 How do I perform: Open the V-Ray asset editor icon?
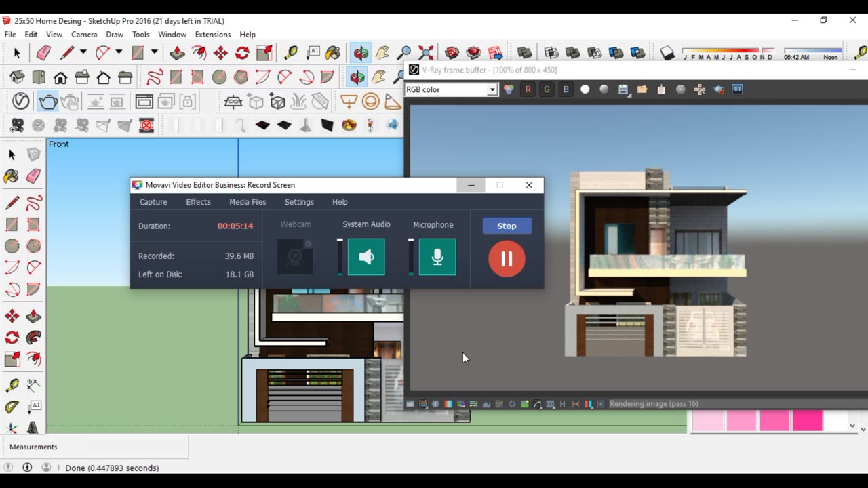coord(20,102)
